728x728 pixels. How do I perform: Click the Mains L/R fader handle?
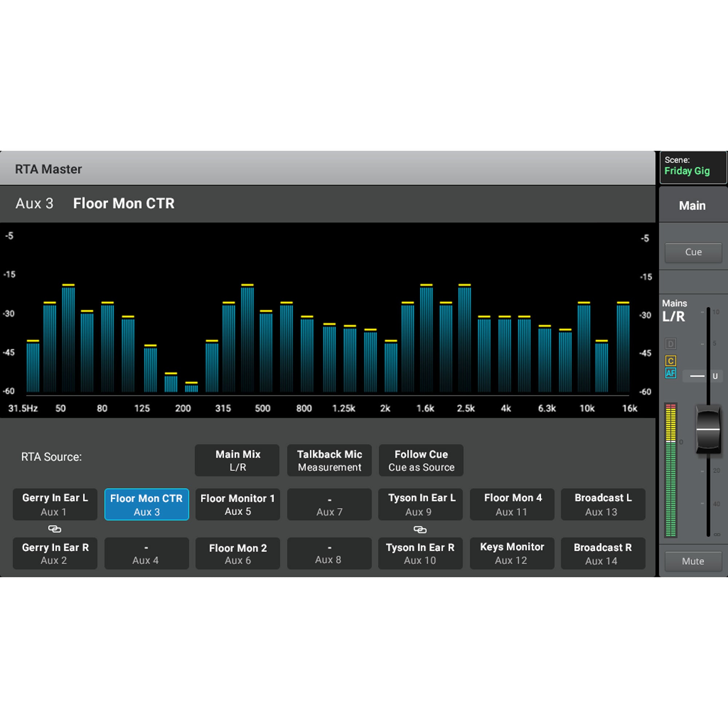[707, 430]
